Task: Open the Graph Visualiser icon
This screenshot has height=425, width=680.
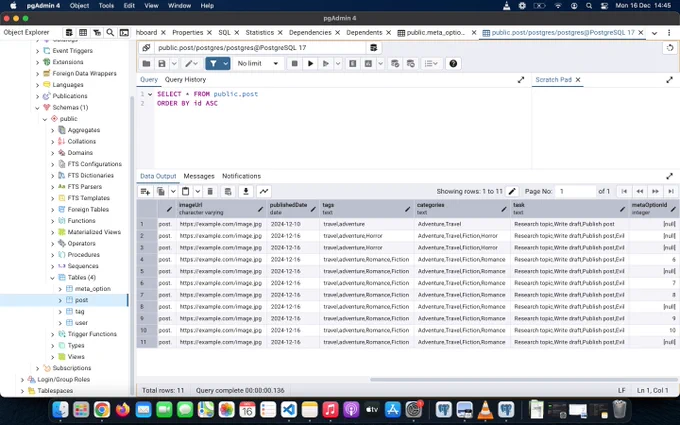Action: point(264,191)
